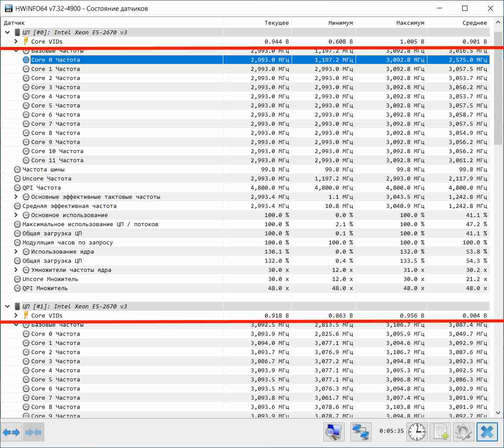Click the shrink-layout arrows icon in bottom toolbar

pos(34,432)
